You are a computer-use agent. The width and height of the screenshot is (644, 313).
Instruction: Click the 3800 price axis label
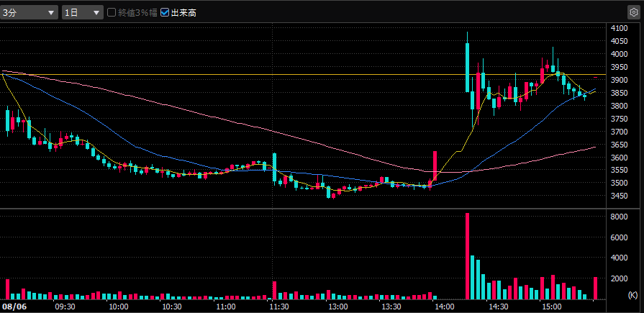(x=619, y=106)
